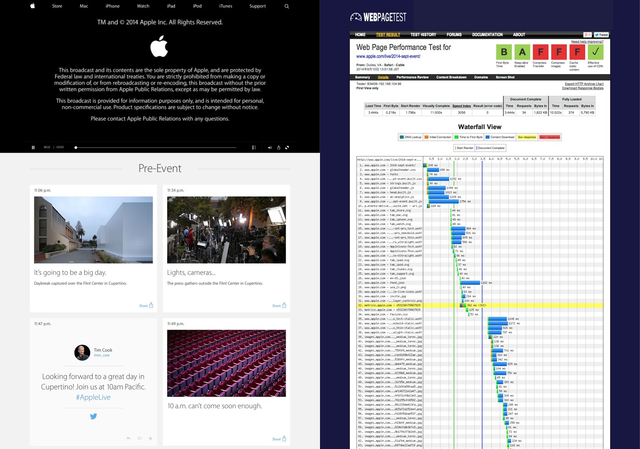This screenshot has width=640, height=449.
Task: Open the #AppleLive hashtag link
Action: 93,397
